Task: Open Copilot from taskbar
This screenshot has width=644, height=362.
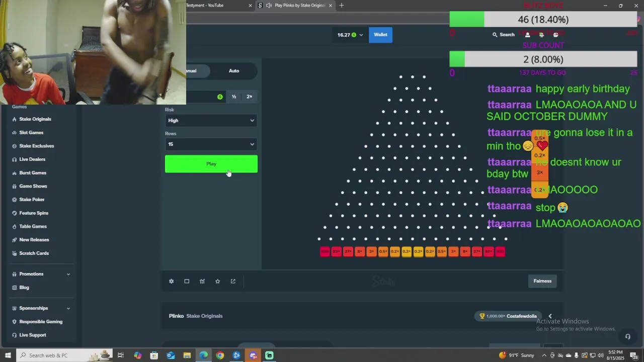Action: pos(137,355)
